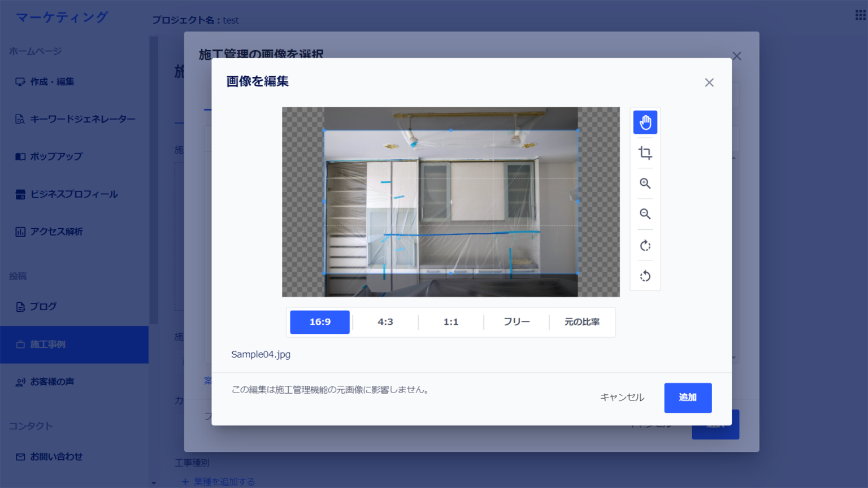Click the crop frame bottom-right corner handle
The image size is (868, 488).
[578, 274]
